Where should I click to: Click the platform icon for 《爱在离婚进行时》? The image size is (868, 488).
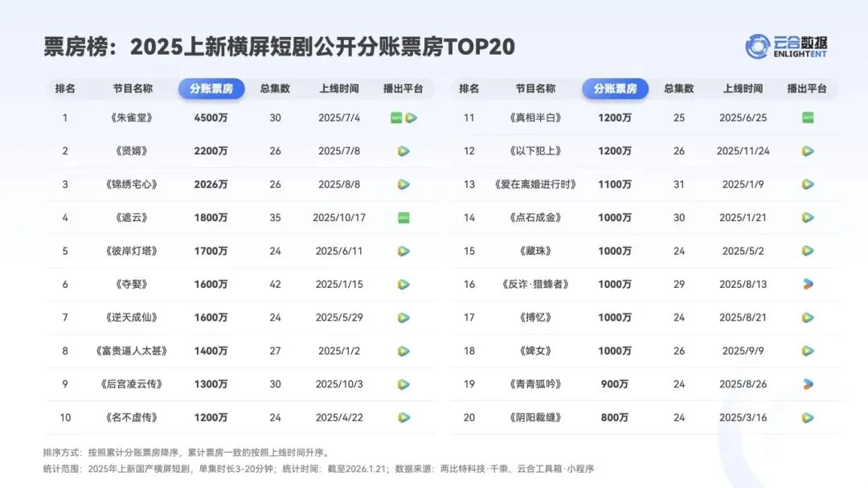pyautogui.click(x=808, y=184)
